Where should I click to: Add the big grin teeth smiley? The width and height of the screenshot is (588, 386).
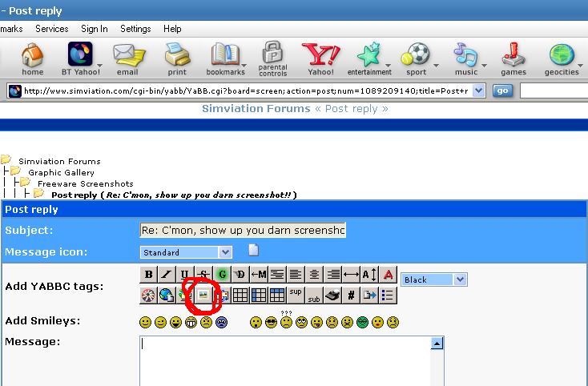point(191,322)
